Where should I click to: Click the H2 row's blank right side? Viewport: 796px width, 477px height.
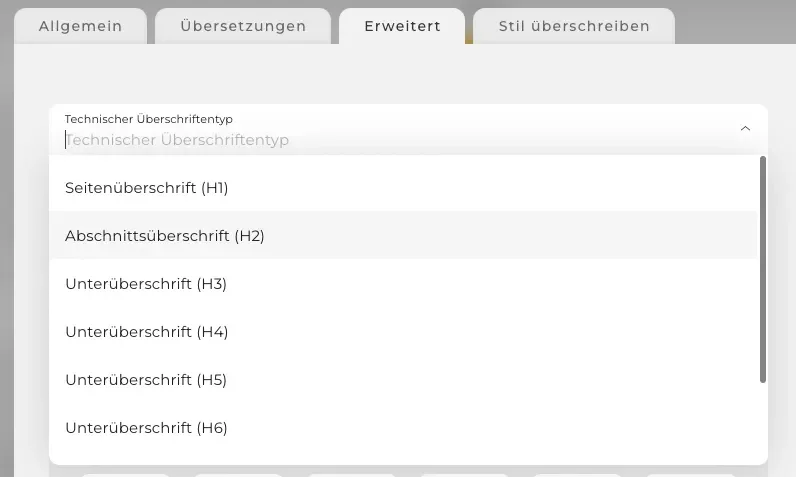(x=510, y=235)
